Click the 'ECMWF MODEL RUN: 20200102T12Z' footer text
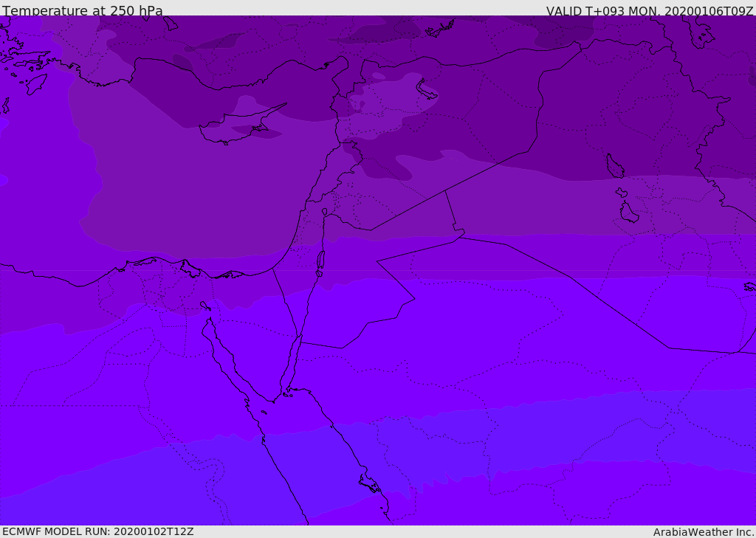This screenshot has height=538, width=756. 98,531
